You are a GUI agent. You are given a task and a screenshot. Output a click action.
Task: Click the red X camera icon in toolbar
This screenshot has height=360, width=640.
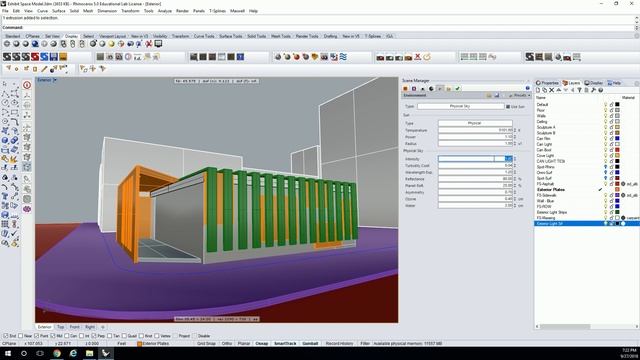pos(417,57)
